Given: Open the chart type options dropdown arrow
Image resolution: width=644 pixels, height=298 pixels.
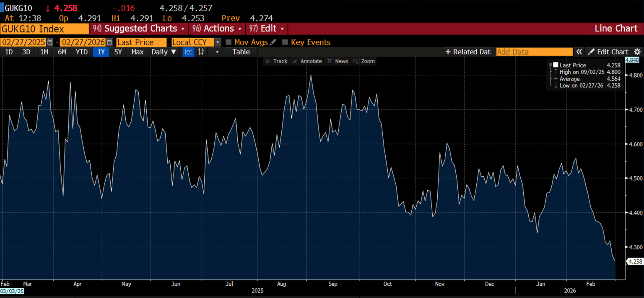Looking at the screenshot, I should [x=217, y=52].
